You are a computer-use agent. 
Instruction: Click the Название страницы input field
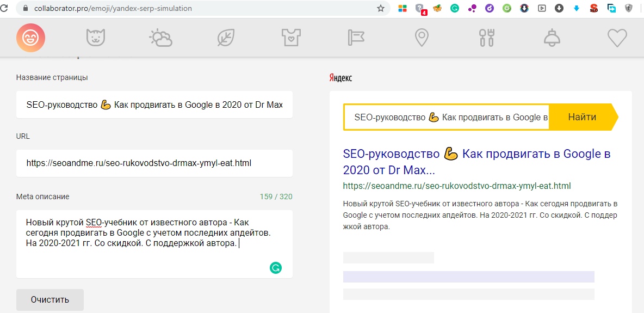pos(154,105)
